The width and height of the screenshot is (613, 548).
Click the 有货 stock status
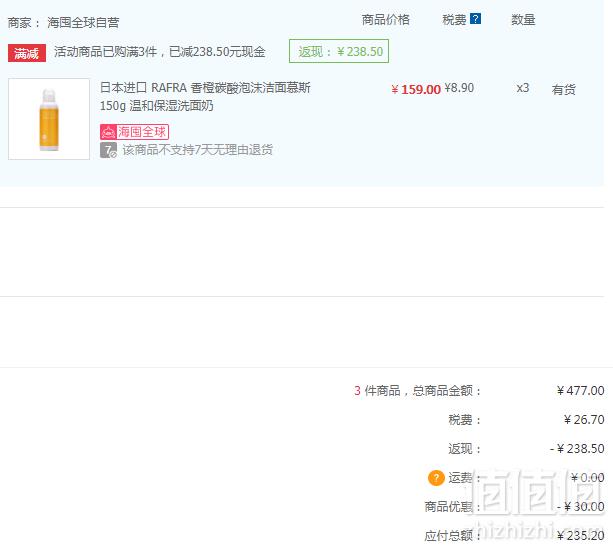563,90
